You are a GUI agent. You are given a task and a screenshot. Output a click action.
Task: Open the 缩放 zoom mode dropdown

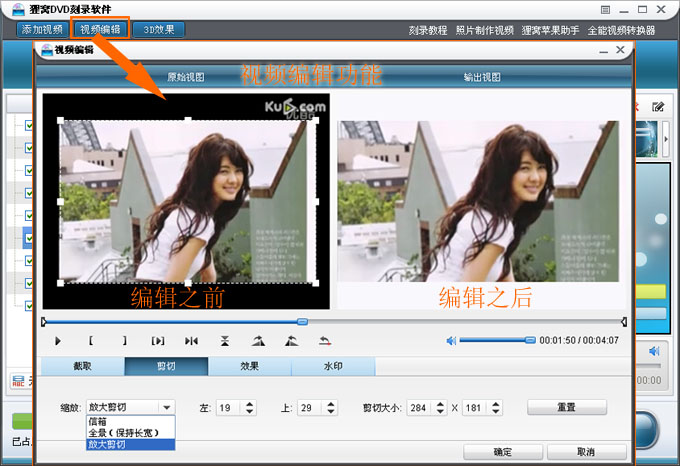pos(166,407)
